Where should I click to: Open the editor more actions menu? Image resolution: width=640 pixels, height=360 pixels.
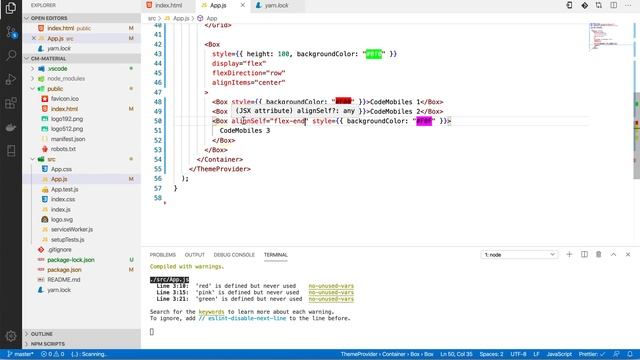(628, 5)
